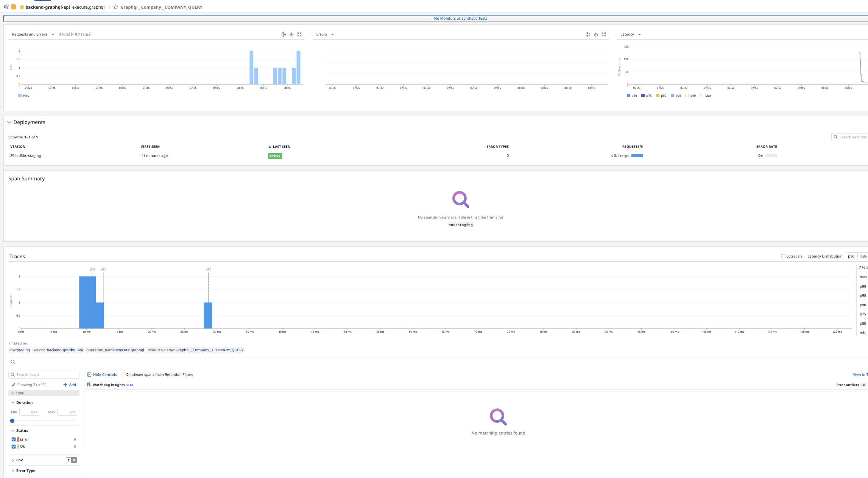Click the gear icon beside the service name
This screenshot has width=868, height=478.
click(6, 7)
